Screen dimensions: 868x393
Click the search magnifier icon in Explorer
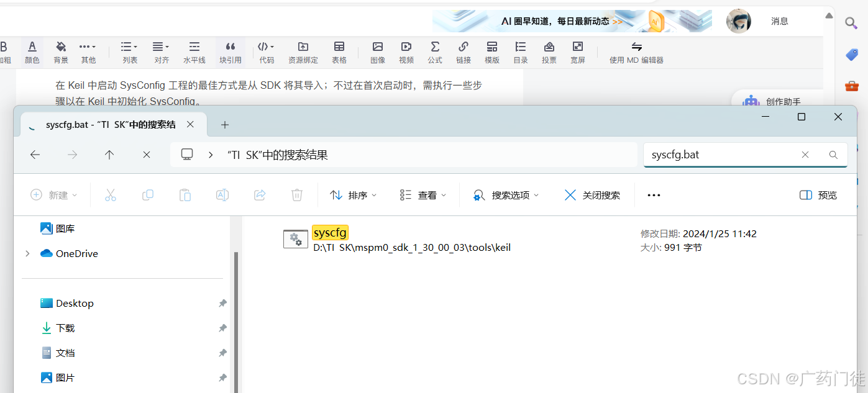pos(834,155)
